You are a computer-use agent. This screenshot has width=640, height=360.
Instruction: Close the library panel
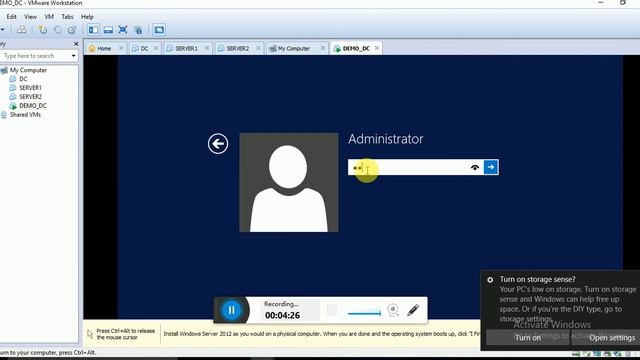coord(76,44)
